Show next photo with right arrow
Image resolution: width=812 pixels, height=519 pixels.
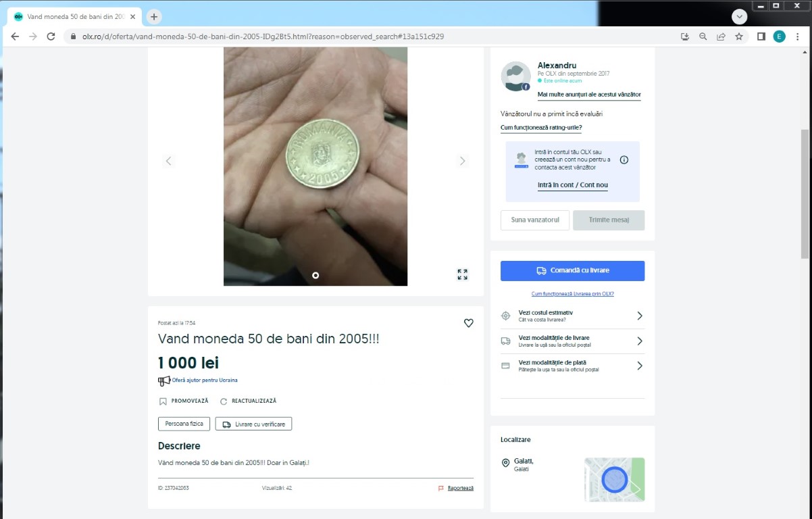click(462, 161)
